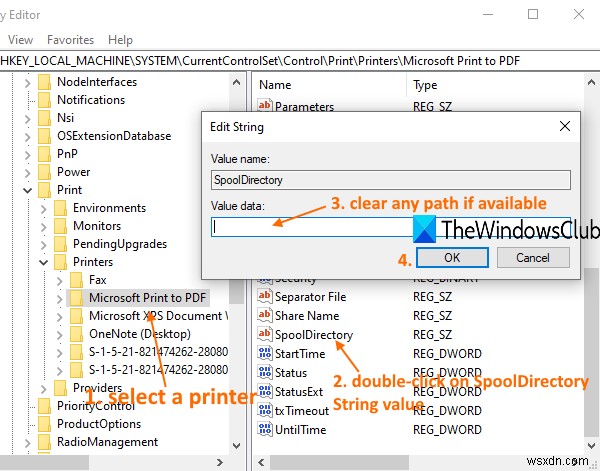The height and width of the screenshot is (471, 600).
Task: Cancel the Edit String dialog
Action: (533, 258)
